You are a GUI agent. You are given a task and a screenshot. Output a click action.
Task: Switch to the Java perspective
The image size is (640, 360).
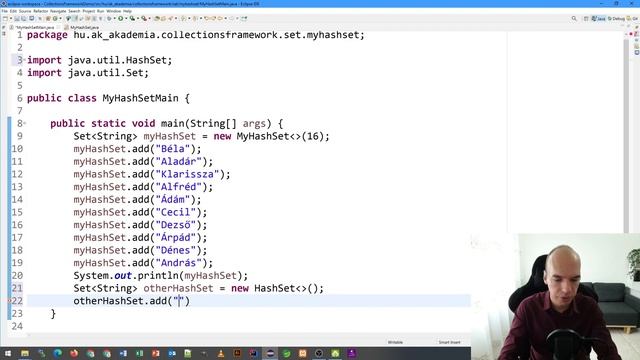[598, 18]
